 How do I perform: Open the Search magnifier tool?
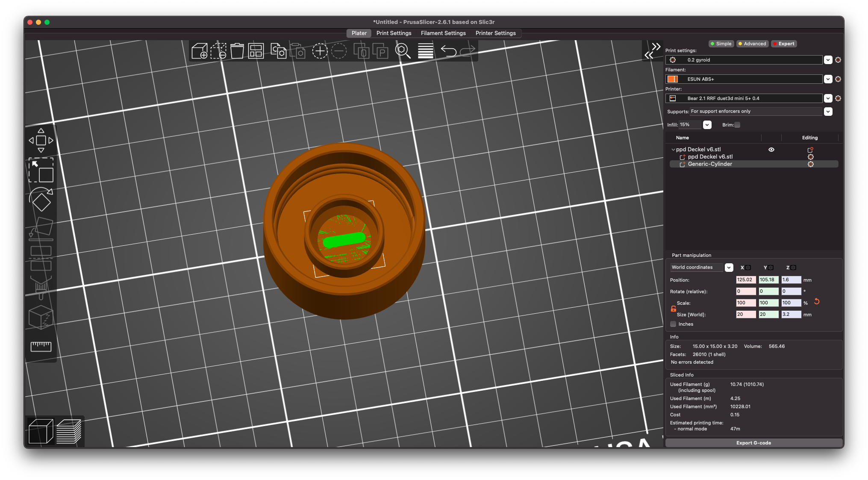(403, 51)
